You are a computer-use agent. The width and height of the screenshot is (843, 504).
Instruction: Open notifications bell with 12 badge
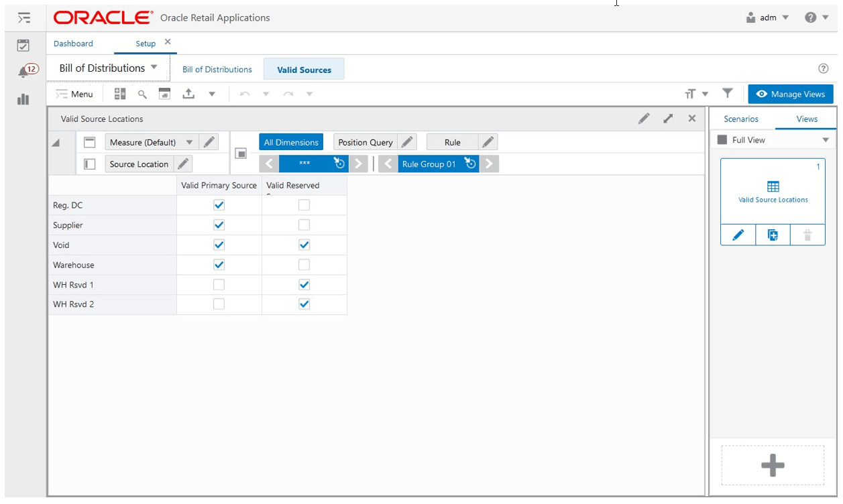tap(27, 71)
